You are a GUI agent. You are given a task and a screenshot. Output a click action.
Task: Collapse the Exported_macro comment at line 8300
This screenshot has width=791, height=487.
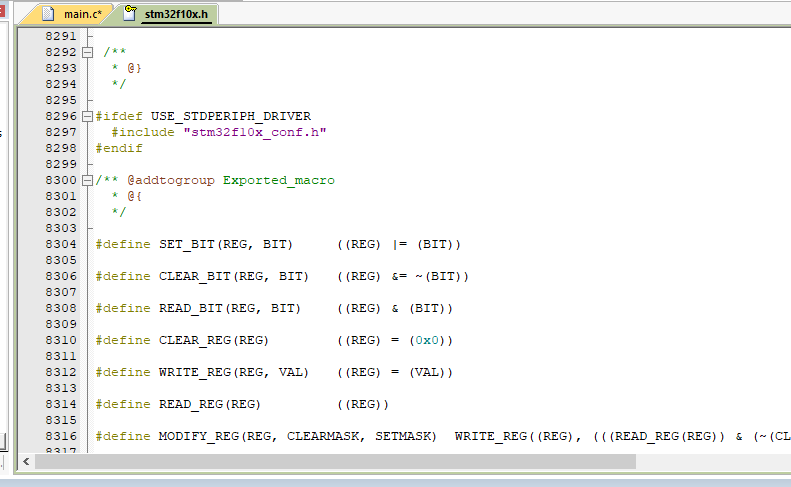click(87, 180)
